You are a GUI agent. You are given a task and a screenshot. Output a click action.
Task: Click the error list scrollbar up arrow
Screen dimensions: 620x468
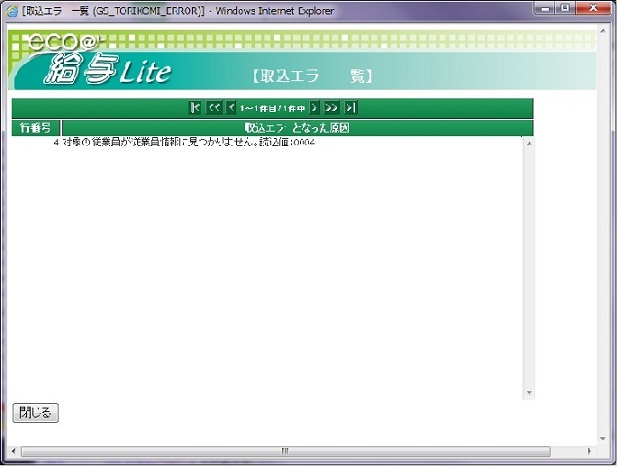click(x=528, y=143)
